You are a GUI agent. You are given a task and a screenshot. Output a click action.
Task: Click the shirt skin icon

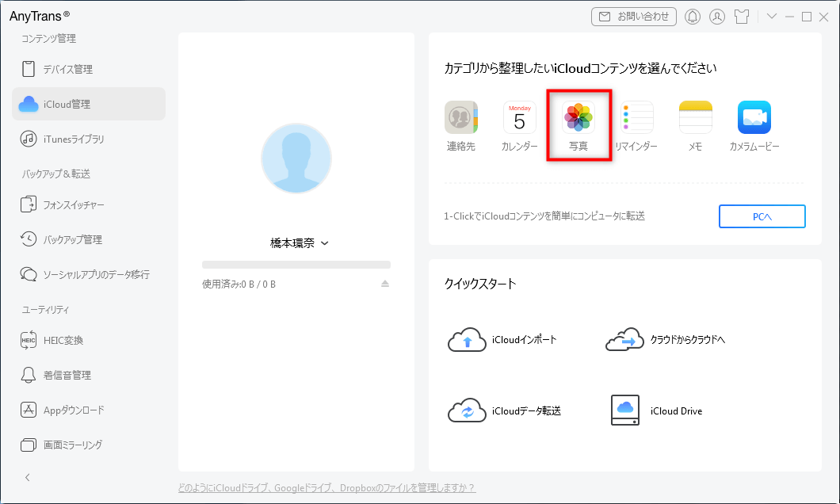coord(742,17)
